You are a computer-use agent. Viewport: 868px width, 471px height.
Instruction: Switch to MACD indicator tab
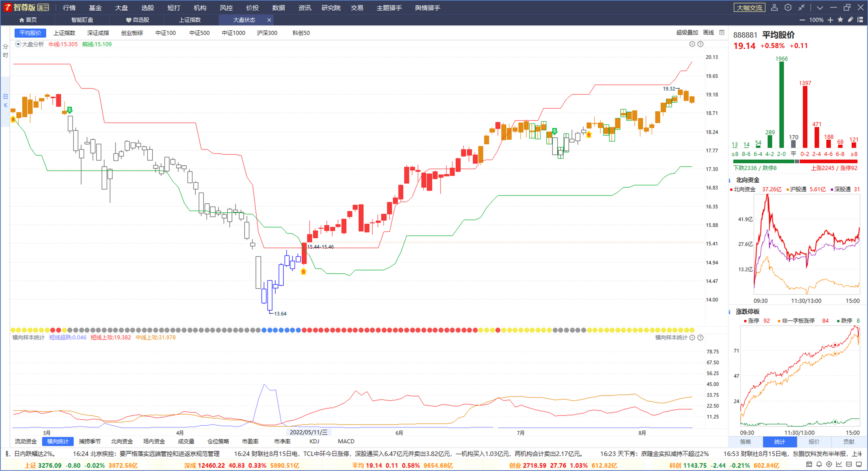(346, 441)
